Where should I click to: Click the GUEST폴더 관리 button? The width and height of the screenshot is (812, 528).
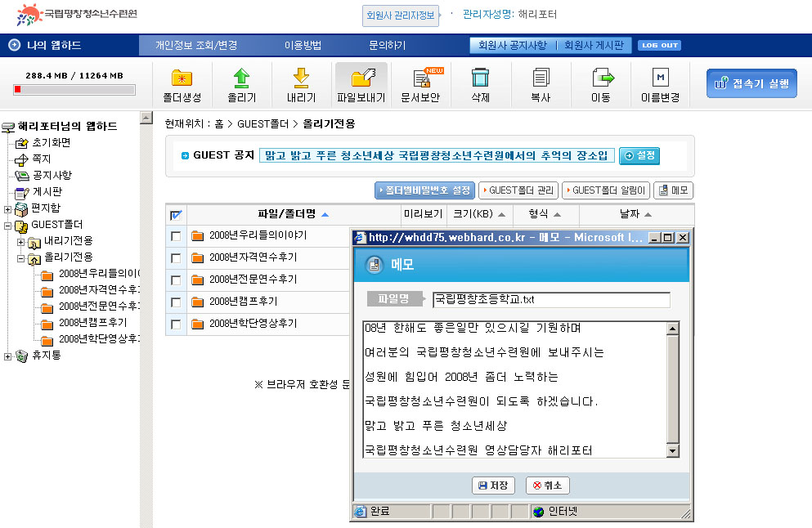click(518, 190)
